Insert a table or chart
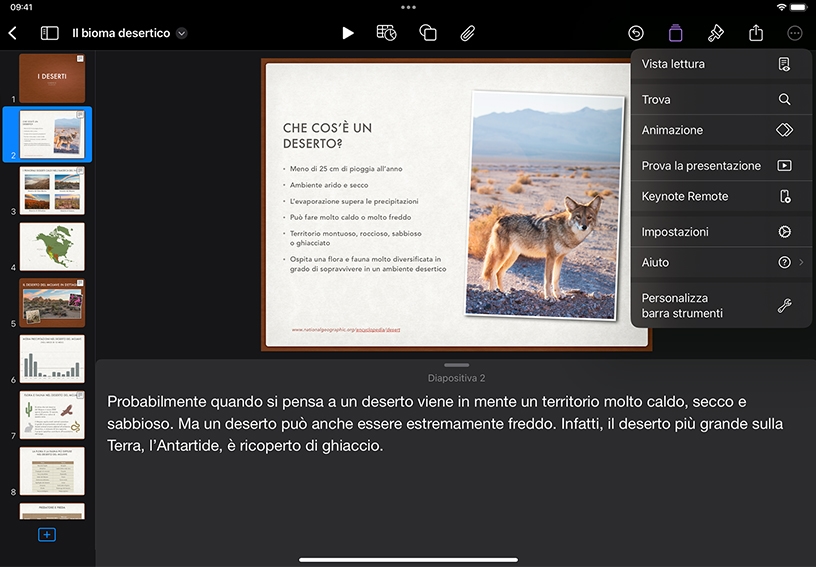Image resolution: width=816 pixels, height=567 pixels. pos(386,33)
